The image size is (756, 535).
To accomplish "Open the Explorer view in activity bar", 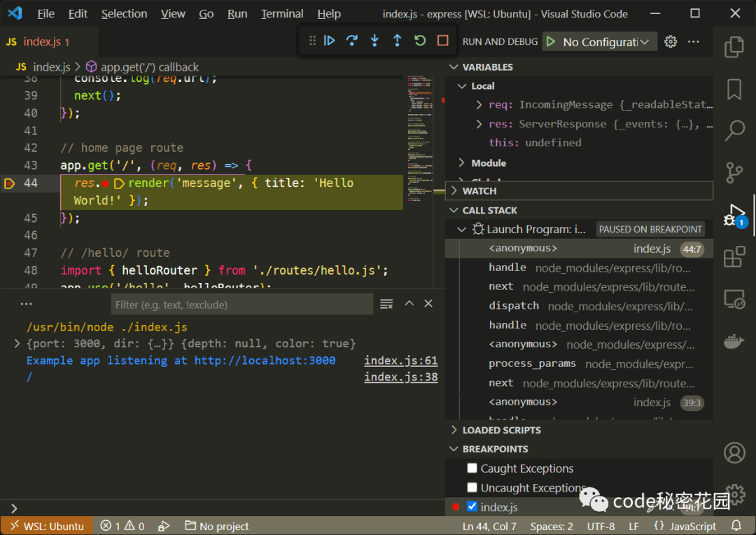I will tap(734, 47).
